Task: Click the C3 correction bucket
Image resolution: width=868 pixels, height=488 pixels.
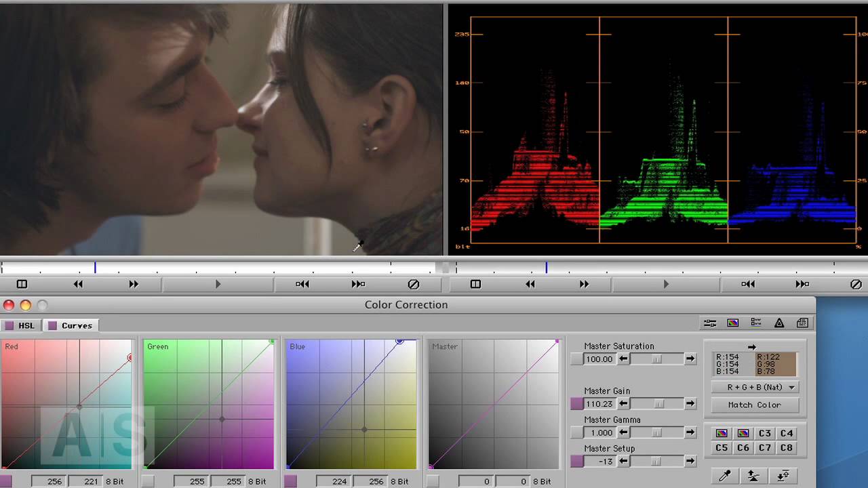Action: click(x=765, y=433)
